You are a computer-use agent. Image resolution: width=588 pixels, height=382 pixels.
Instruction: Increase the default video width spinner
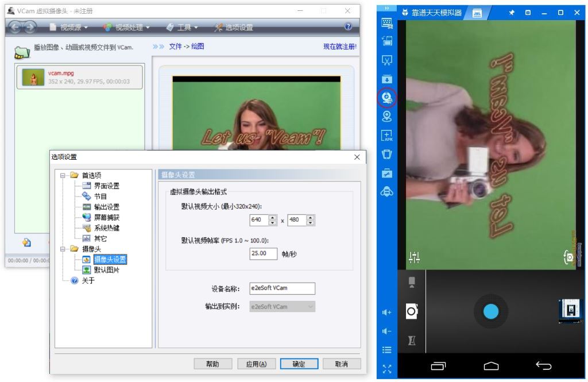[x=273, y=218]
